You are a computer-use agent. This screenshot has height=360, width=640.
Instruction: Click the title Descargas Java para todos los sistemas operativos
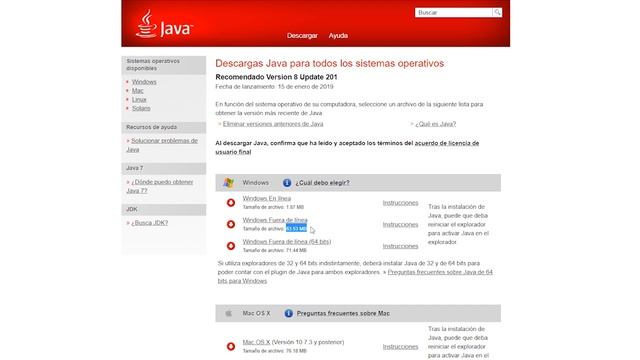point(329,63)
